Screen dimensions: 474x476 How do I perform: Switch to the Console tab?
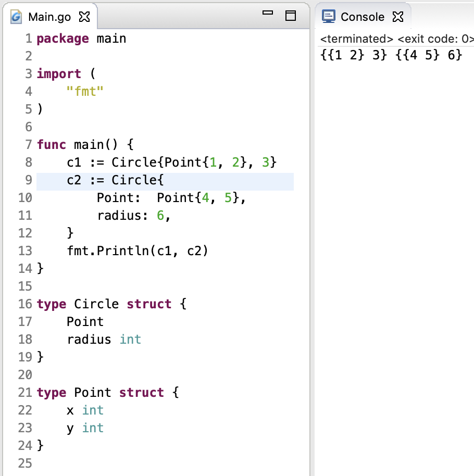pyautogui.click(x=362, y=17)
